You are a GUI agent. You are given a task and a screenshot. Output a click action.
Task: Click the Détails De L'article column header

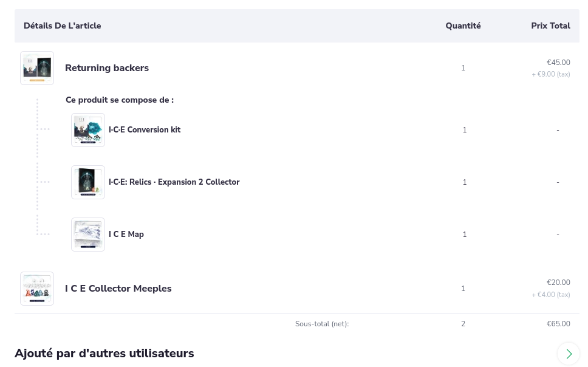click(63, 26)
